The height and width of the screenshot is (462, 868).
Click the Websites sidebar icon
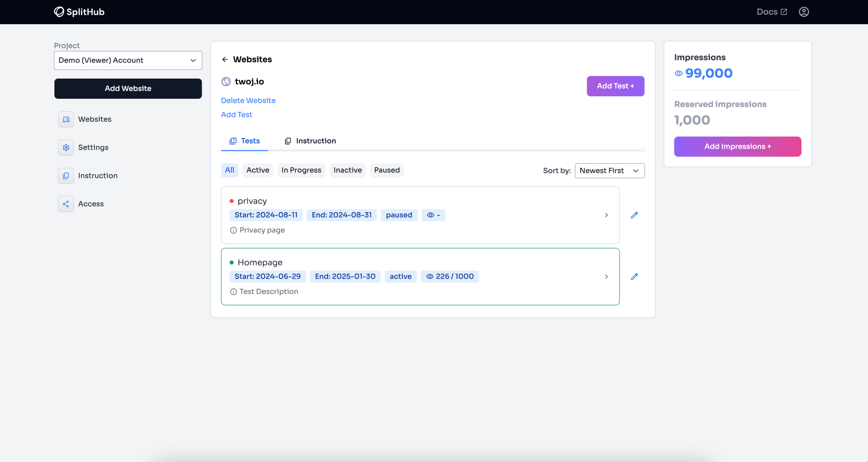(66, 119)
